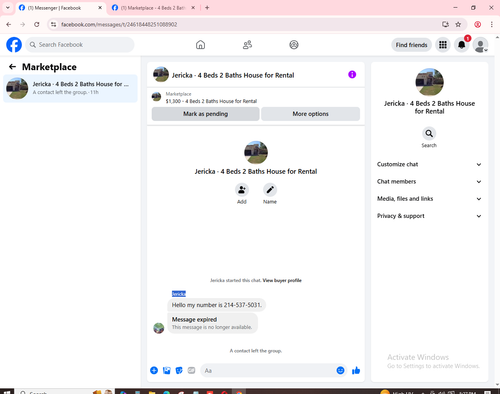Click the install app icon in address bar

click(x=445, y=24)
